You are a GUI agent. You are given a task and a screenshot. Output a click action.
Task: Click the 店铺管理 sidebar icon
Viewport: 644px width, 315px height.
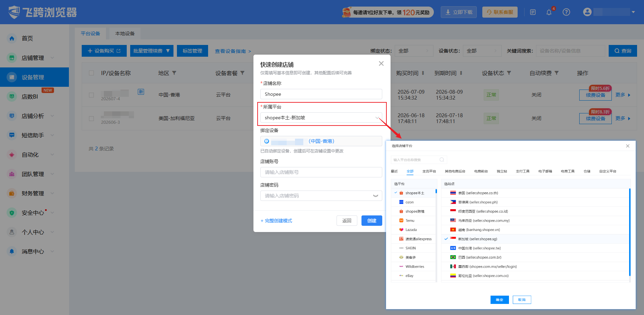click(12, 58)
